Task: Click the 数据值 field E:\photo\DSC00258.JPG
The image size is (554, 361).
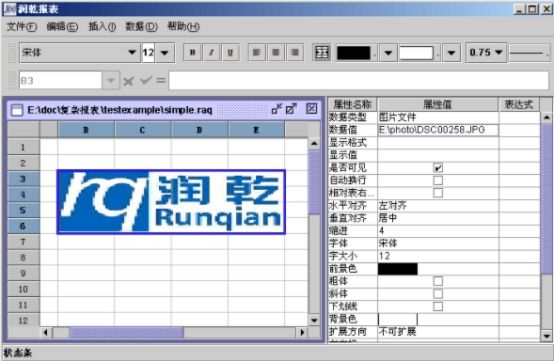Action: pos(438,130)
